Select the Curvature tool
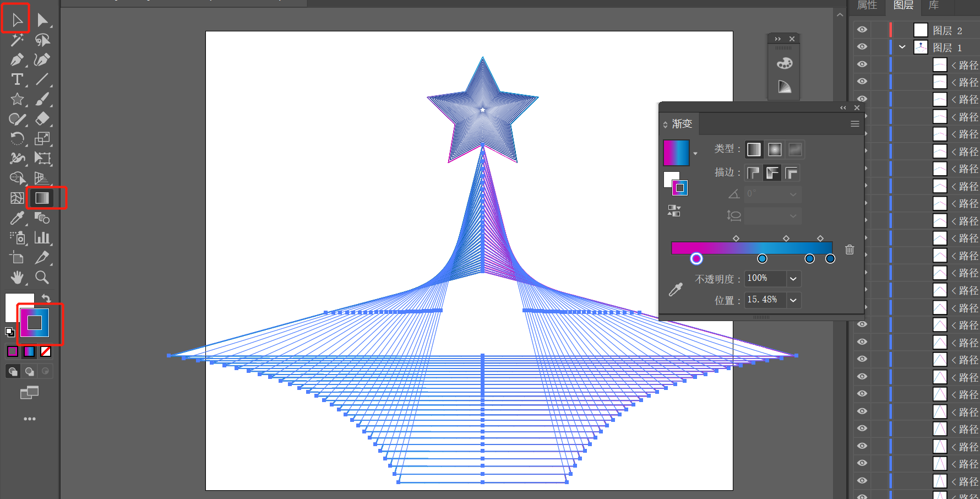The width and height of the screenshot is (980, 499). [x=42, y=59]
